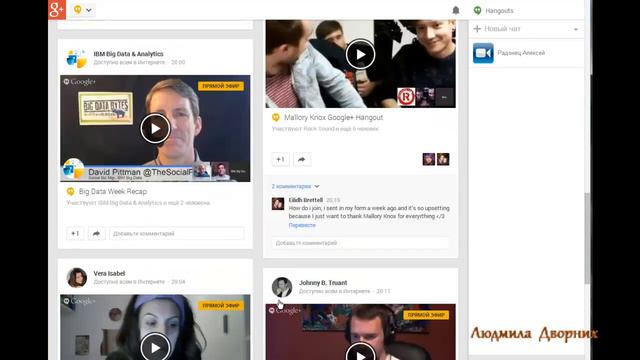The height and width of the screenshot is (360, 640).
Task: Open the Google+ home logo
Action: coord(57,9)
